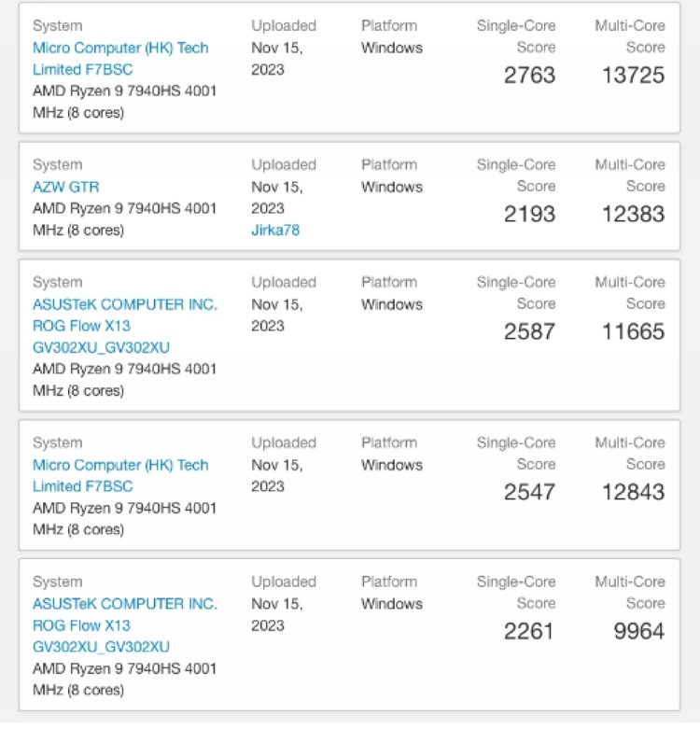Open Micro Computer F7BSC result scoring 13725
This screenshot has height=729, width=700.
click(120, 58)
